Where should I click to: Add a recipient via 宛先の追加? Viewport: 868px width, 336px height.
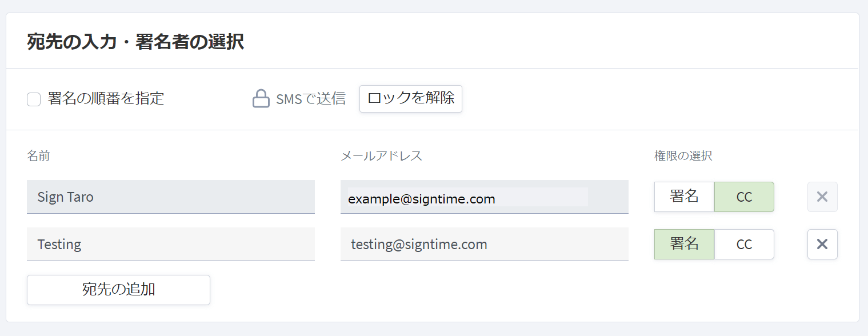pos(118,290)
